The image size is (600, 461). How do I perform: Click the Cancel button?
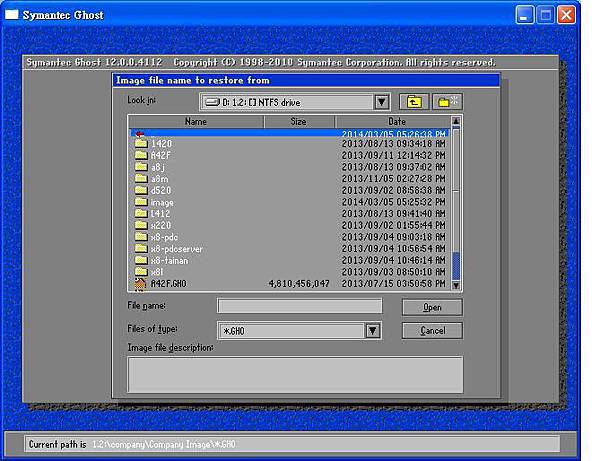coord(432,331)
